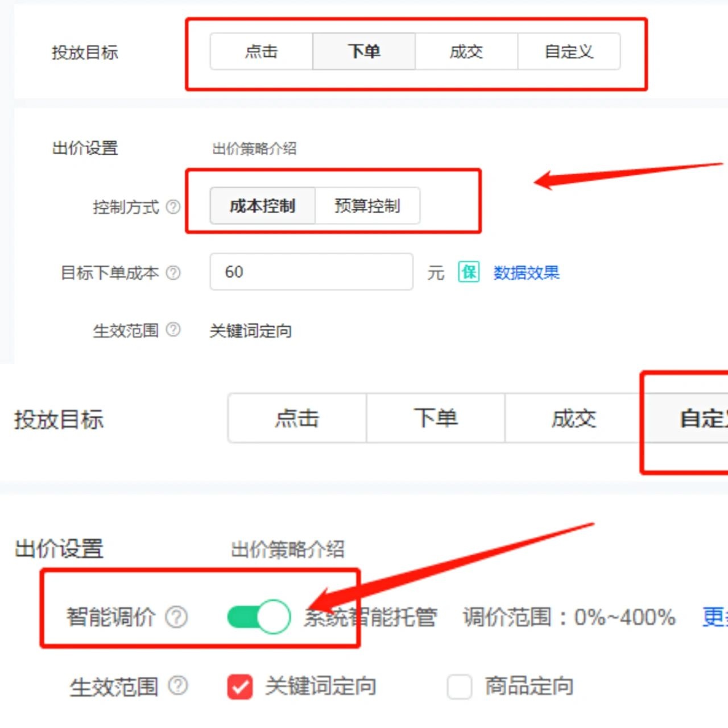The image size is (728, 728).
Task: Switch control method to 预算控制
Action: 367,206
